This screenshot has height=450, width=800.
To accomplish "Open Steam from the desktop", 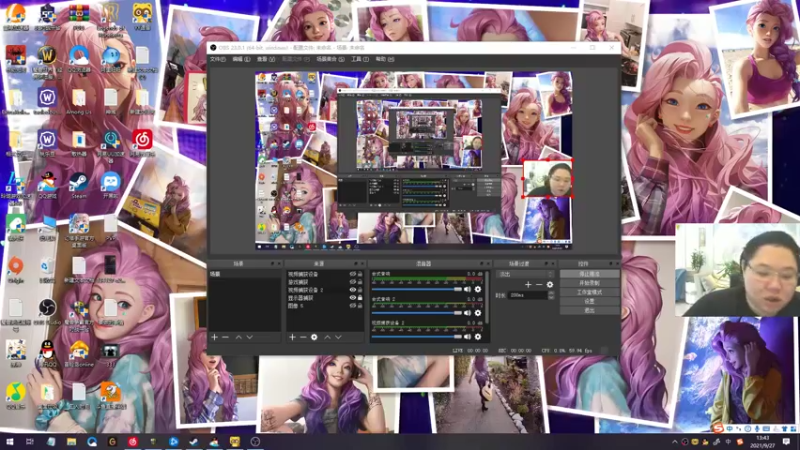I will 79,186.
